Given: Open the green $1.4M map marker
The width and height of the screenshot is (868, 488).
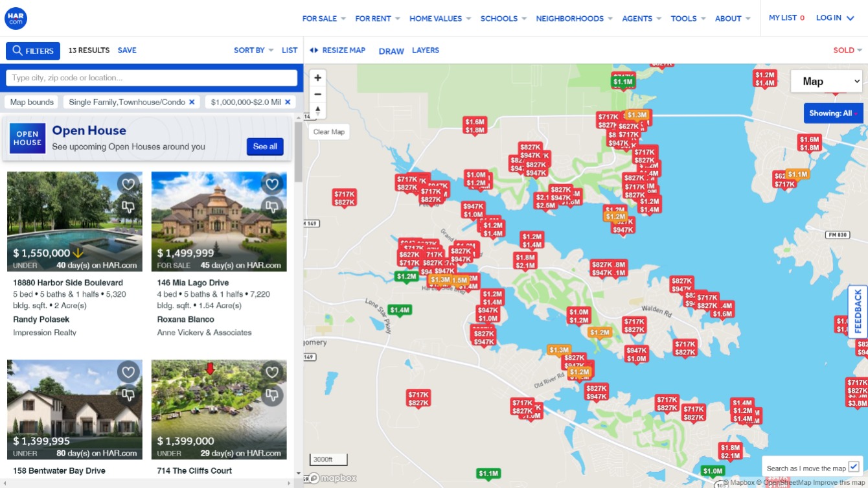Looking at the screenshot, I should tap(400, 310).
